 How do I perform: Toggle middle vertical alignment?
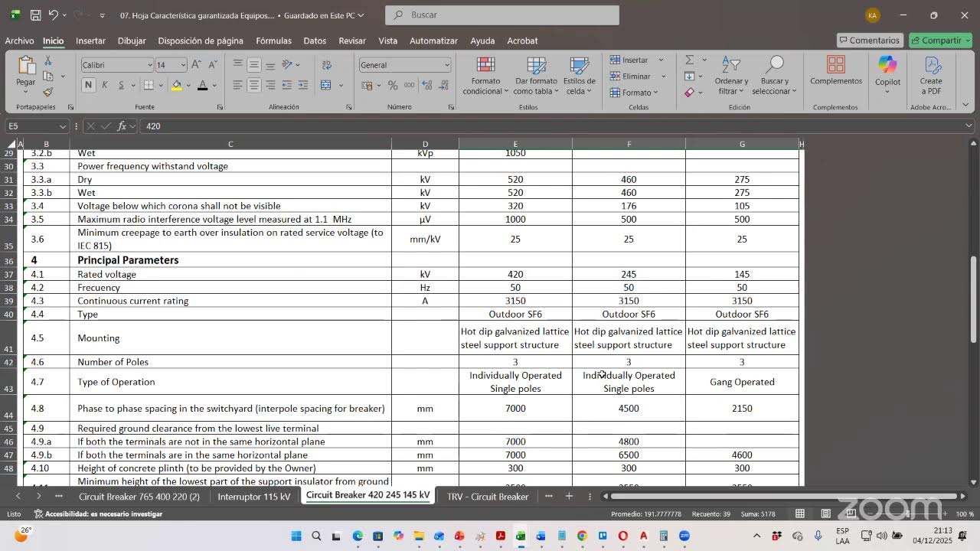click(254, 65)
